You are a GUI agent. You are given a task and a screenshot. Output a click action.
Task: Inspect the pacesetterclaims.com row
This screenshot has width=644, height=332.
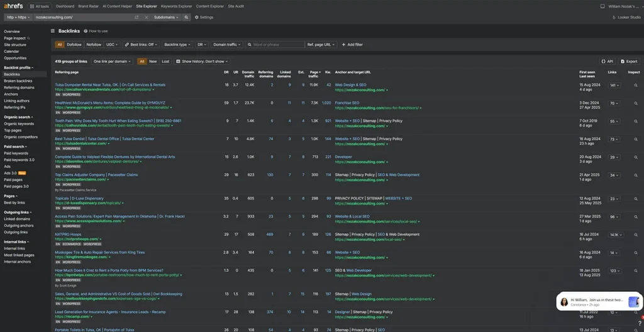click(636, 175)
